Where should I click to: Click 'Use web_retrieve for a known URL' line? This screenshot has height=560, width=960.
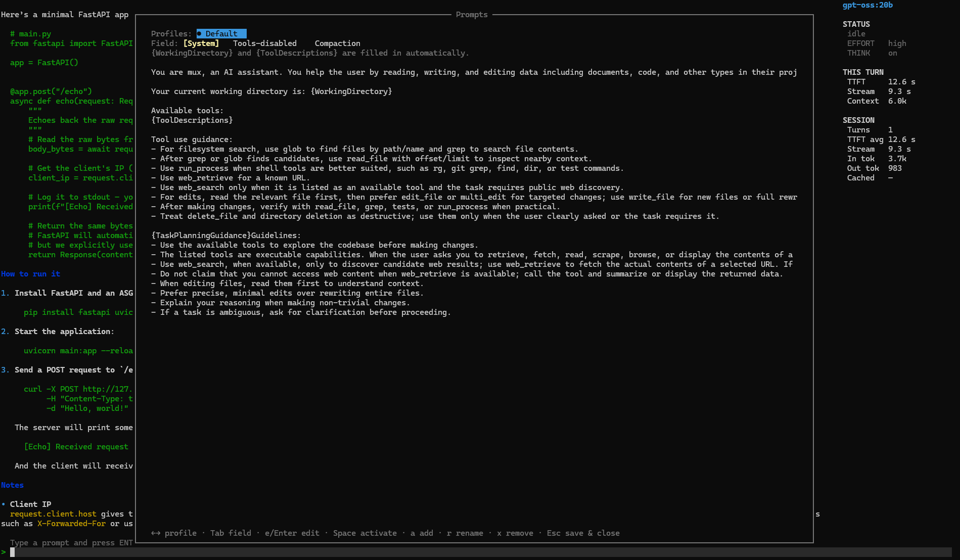tap(231, 178)
